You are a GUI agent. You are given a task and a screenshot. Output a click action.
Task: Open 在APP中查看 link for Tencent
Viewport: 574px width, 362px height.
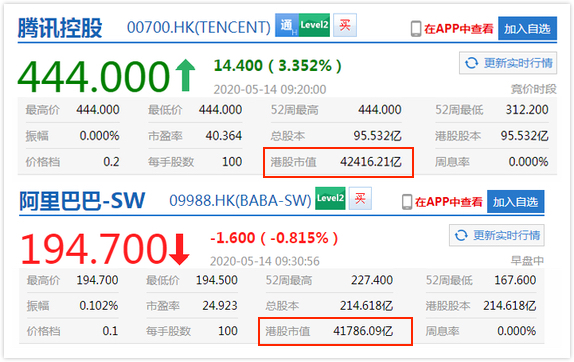(459, 29)
